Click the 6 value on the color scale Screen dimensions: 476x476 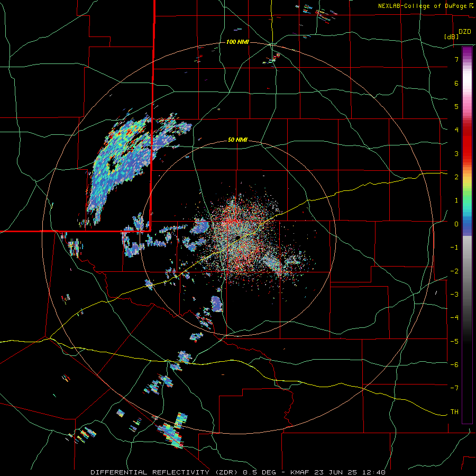coord(456,83)
